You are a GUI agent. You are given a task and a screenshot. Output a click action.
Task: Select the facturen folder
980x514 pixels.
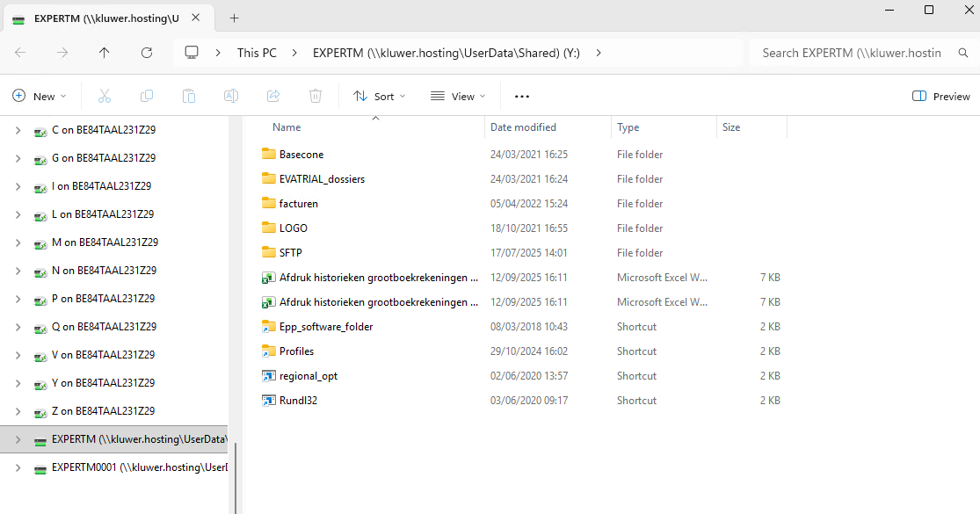point(299,204)
